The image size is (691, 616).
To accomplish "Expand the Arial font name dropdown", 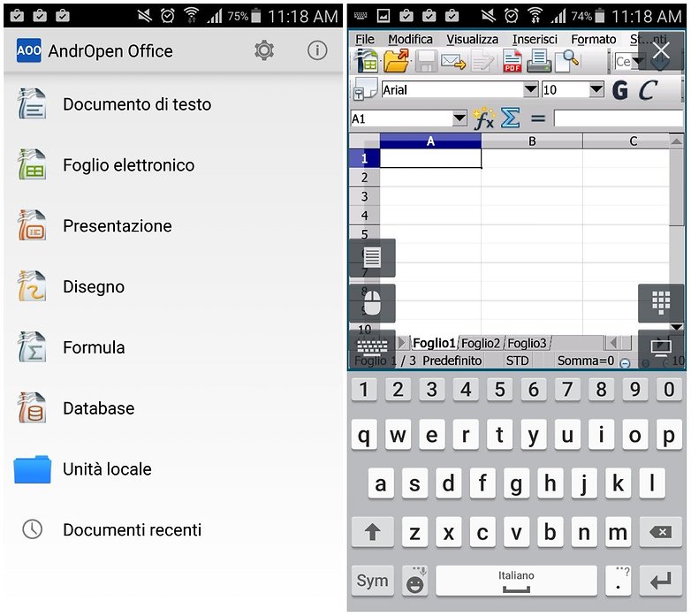I will click(x=530, y=89).
